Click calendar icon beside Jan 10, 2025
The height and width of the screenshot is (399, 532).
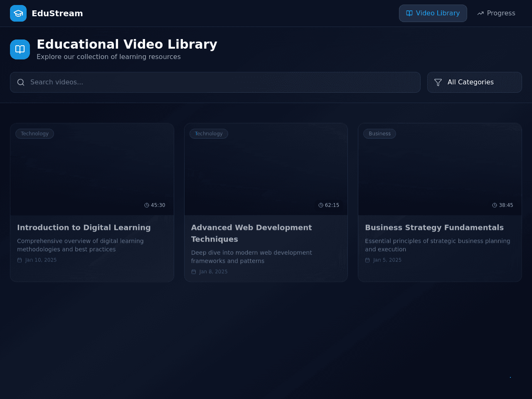click(x=20, y=260)
